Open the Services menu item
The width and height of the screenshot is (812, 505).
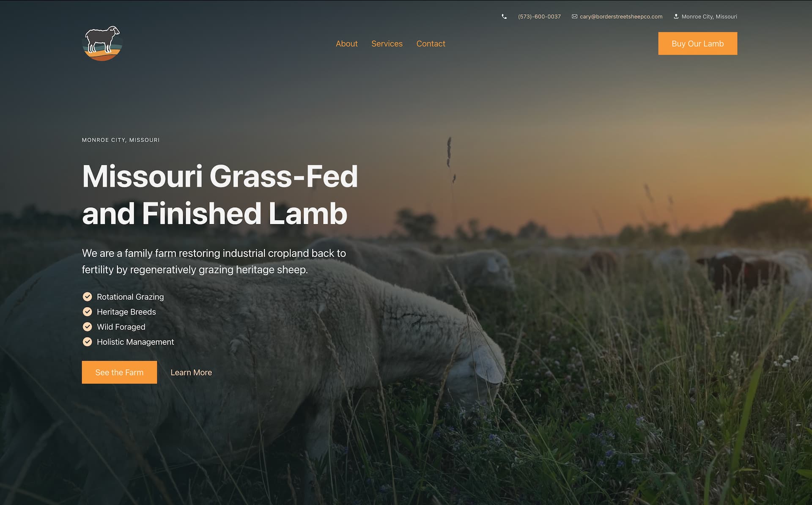tap(387, 44)
